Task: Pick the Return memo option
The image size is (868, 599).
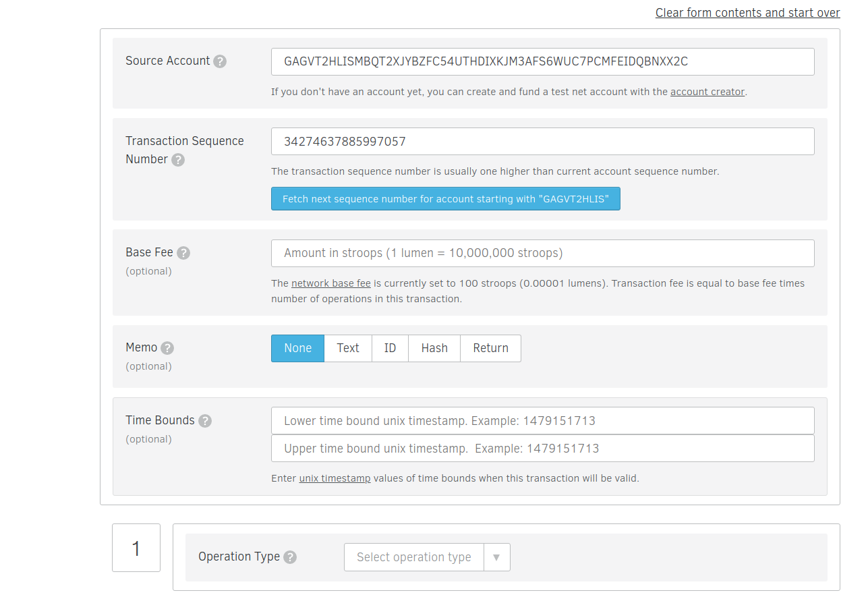Action: click(x=490, y=348)
